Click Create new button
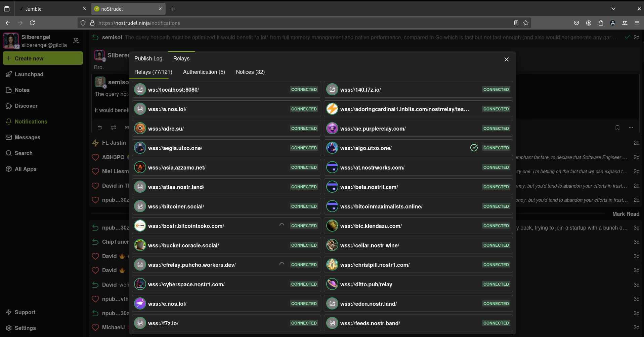Image resolution: width=644 pixels, height=337 pixels. 43,58
